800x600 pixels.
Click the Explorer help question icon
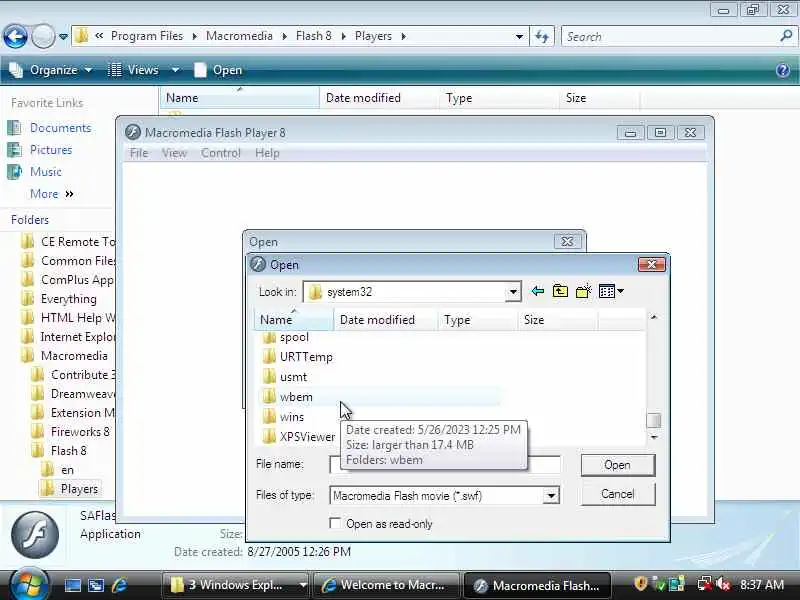coord(783,70)
